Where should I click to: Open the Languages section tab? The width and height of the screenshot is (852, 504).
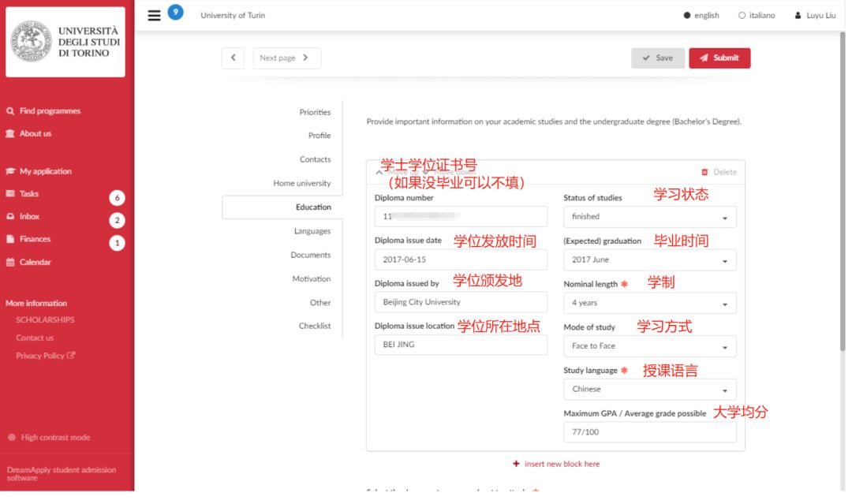click(312, 231)
